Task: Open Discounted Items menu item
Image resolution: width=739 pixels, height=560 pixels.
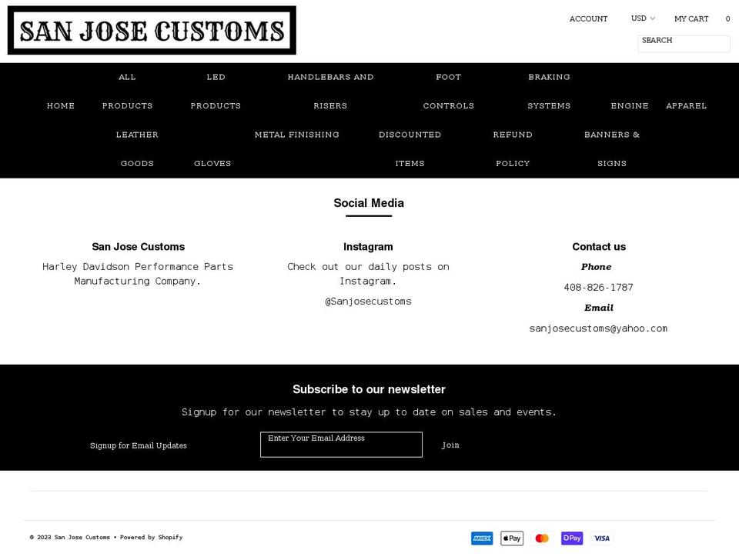Action: (410, 148)
